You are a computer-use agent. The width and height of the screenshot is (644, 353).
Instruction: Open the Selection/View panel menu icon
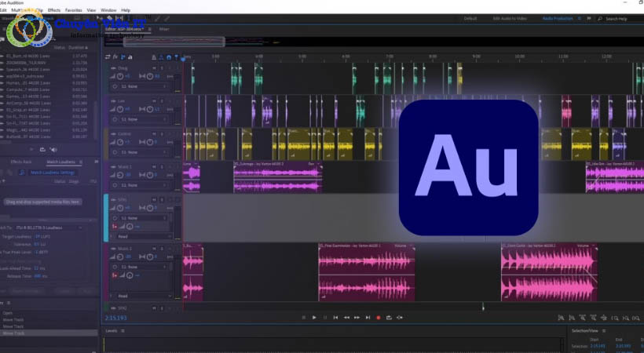(604, 330)
